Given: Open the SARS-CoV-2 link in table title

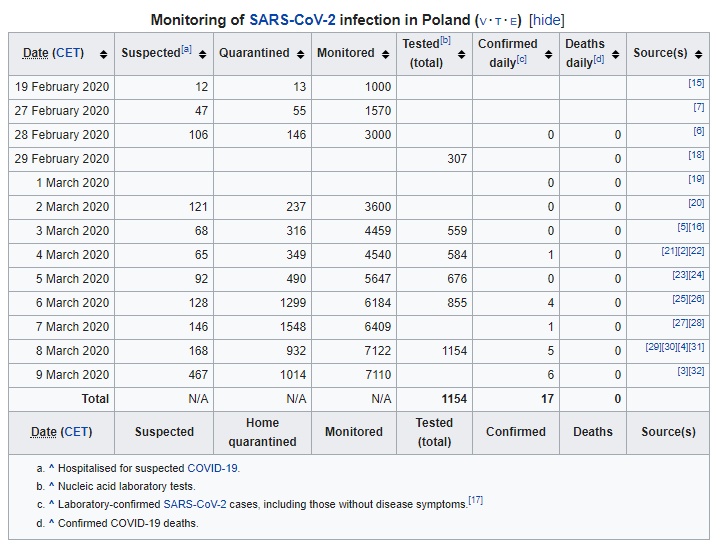Looking at the screenshot, I should (x=292, y=20).
